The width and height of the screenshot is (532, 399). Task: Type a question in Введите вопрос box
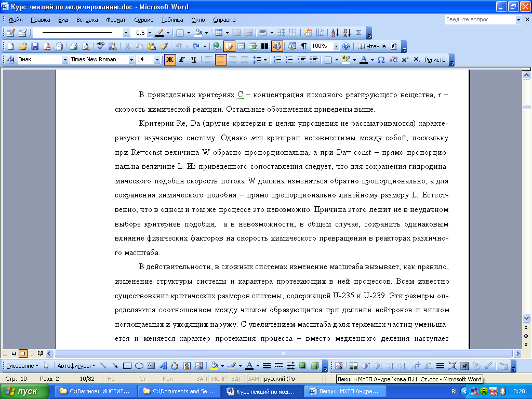tap(480, 20)
